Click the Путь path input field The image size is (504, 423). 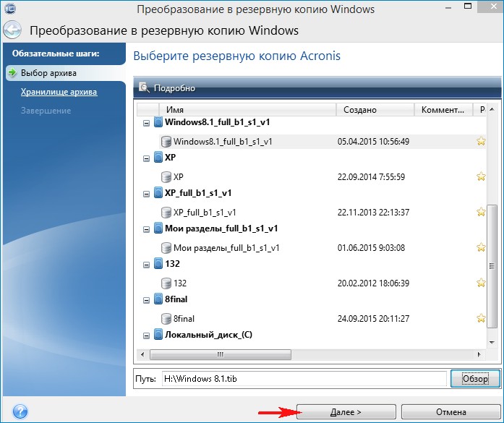304,379
